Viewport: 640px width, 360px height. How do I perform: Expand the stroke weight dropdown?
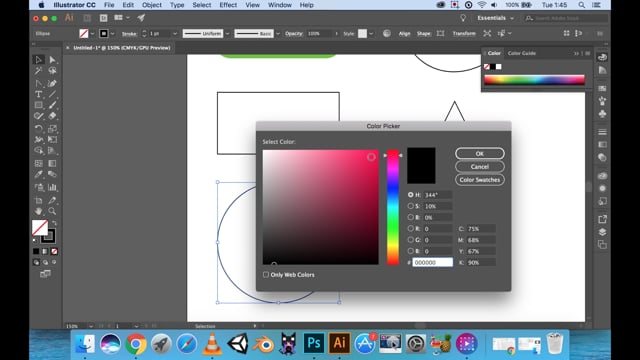(175, 33)
